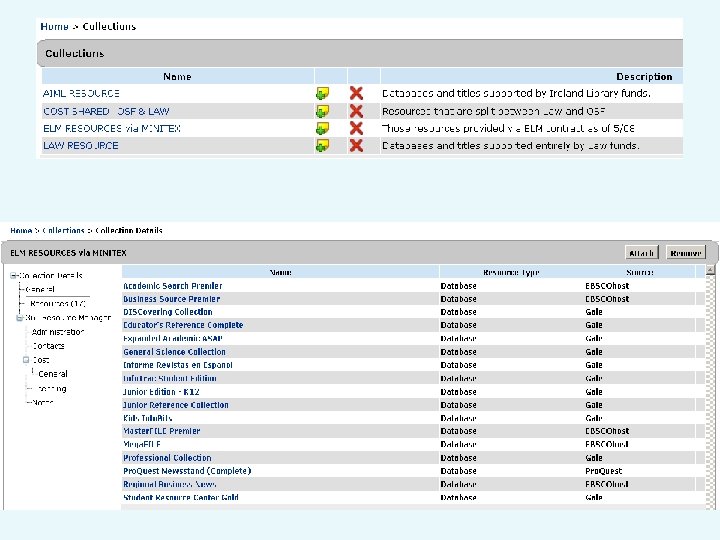
Task: Open ProQuest Newsstand (Complete) resource
Action: pos(187,471)
